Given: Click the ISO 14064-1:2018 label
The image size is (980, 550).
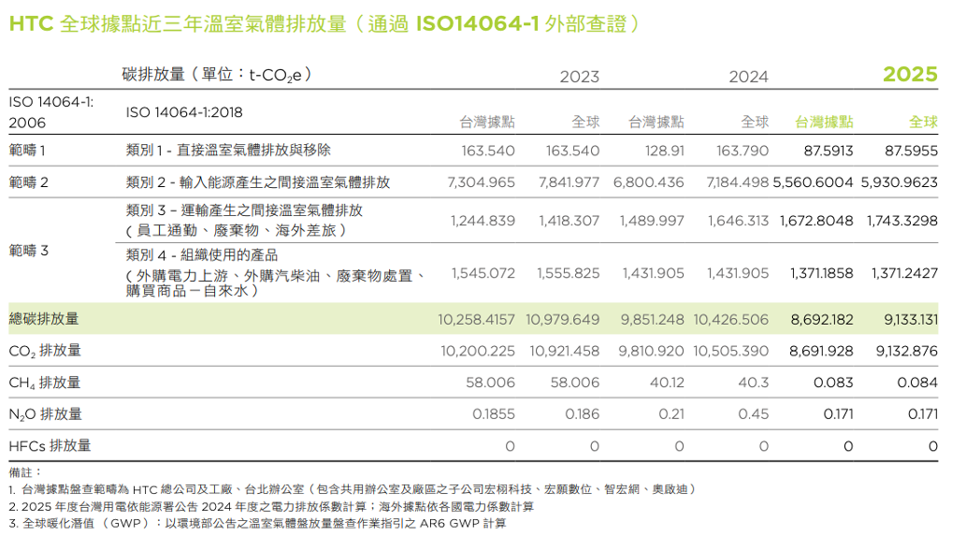Looking at the screenshot, I should pos(184,112).
